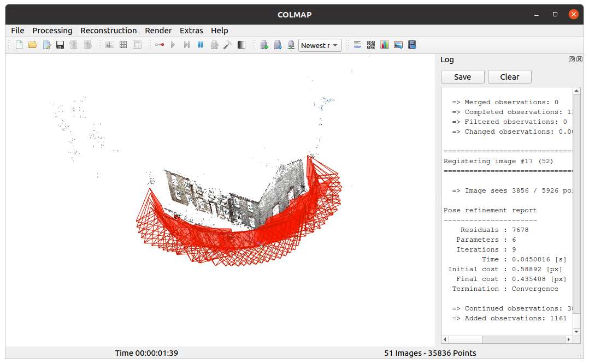
Task: Click the 'Time 00:00:01:39' status bar text
Action: coord(146,353)
